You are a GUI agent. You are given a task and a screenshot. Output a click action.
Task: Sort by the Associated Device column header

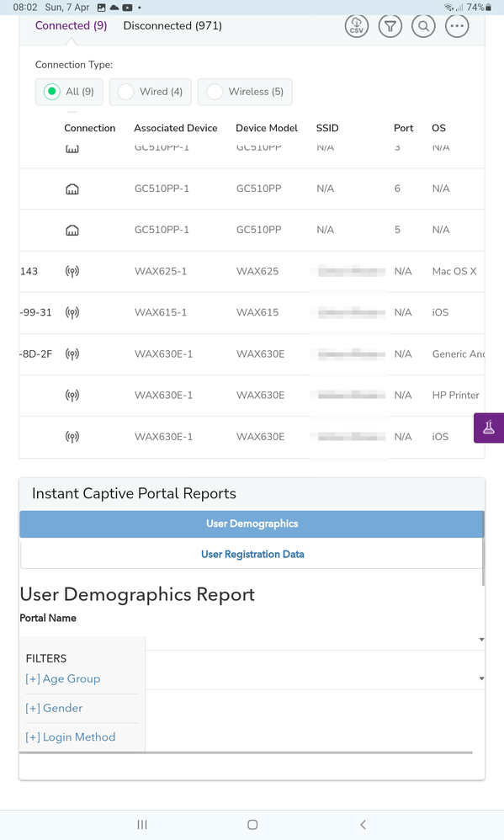click(x=176, y=128)
